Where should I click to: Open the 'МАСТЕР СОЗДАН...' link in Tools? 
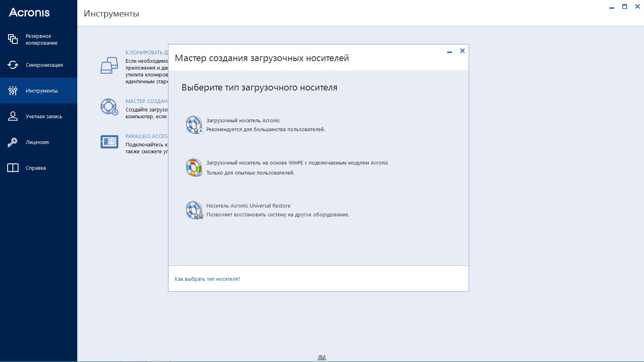point(147,101)
